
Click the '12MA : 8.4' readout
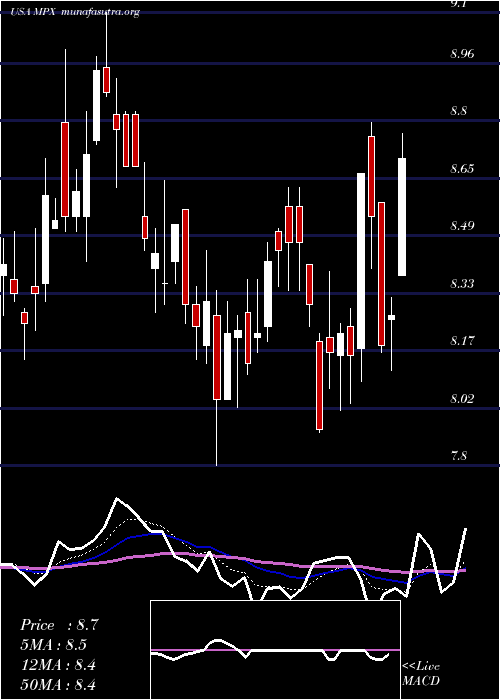coord(58,665)
